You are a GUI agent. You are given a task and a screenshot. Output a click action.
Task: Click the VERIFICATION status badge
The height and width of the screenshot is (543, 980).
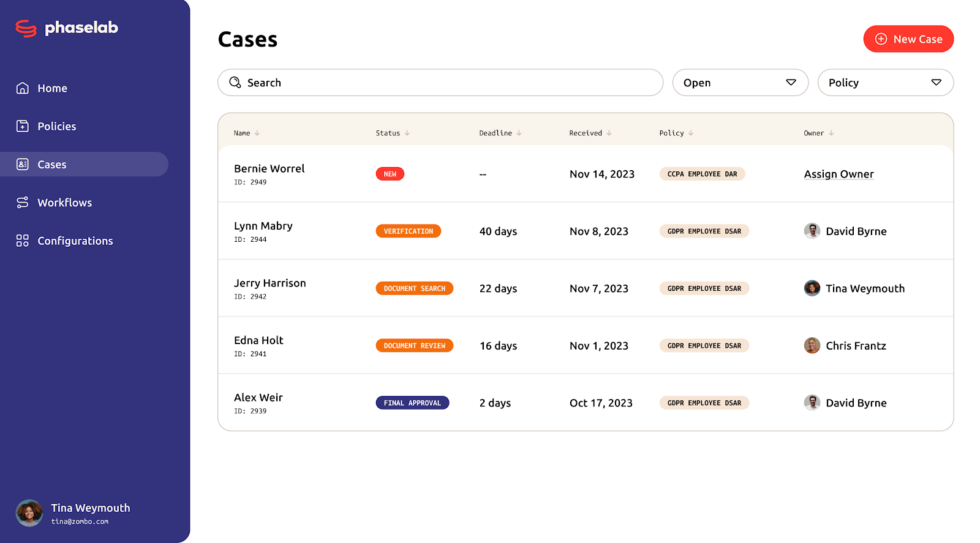pyautogui.click(x=408, y=231)
